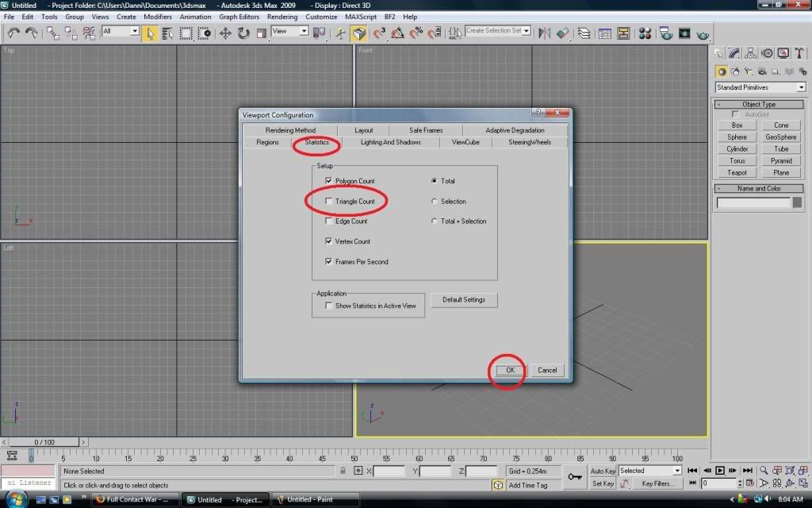Uncheck the Polygon Count checkbox
Viewport: 812px width, 508px height.
tap(329, 181)
